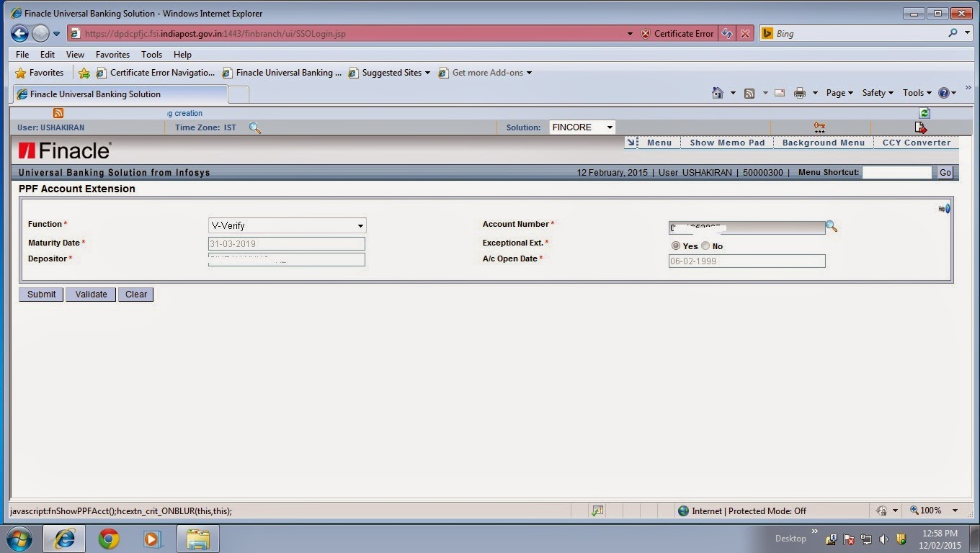The width and height of the screenshot is (980, 553).
Task: Open a new blank IE tab
Action: [239, 94]
